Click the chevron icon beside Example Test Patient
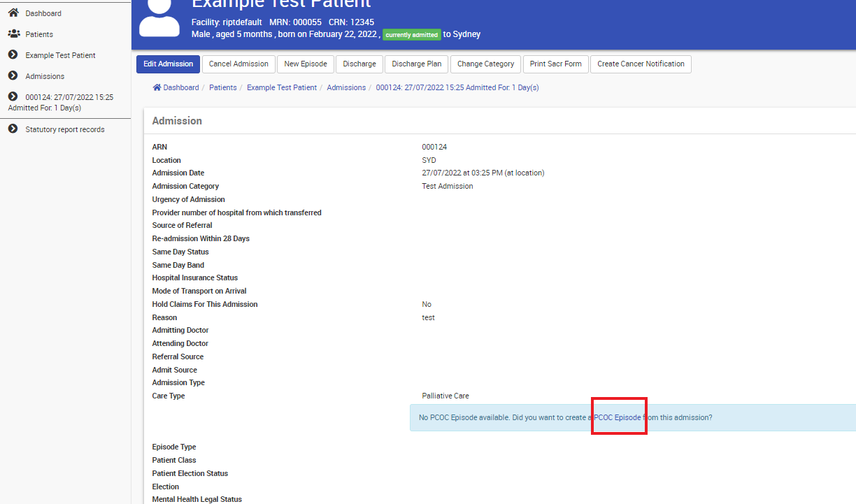Viewport: 856px width, 504px height. [13, 55]
